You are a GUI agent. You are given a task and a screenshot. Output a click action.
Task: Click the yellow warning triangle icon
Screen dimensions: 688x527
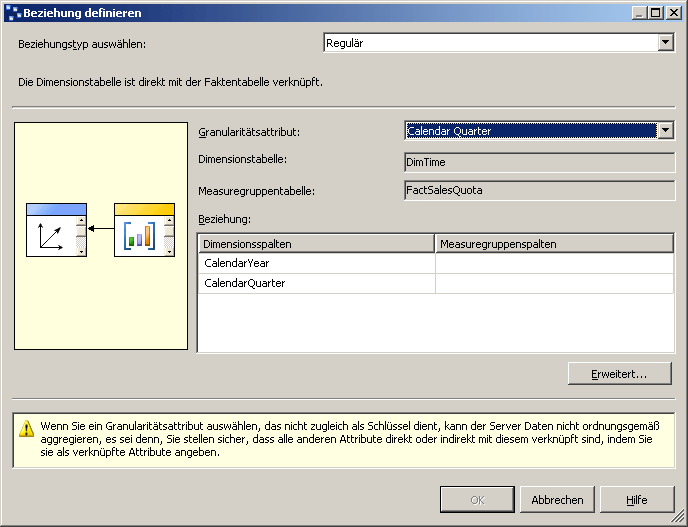click(27, 429)
